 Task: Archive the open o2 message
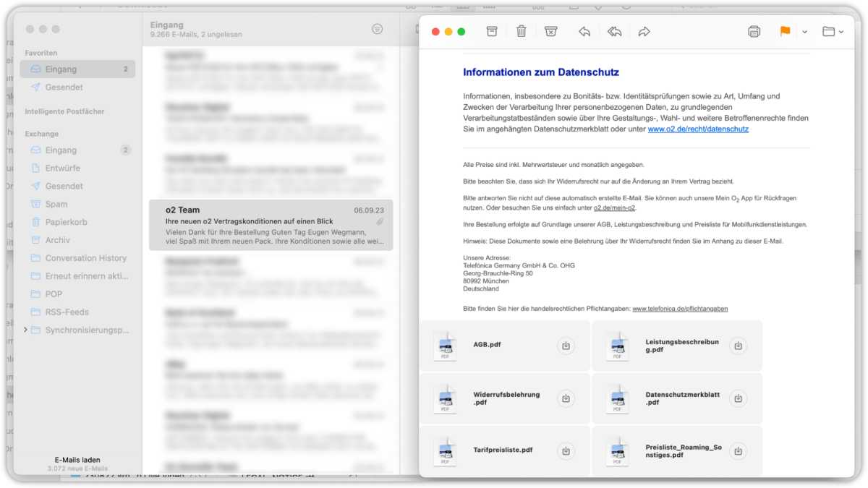[x=492, y=31]
